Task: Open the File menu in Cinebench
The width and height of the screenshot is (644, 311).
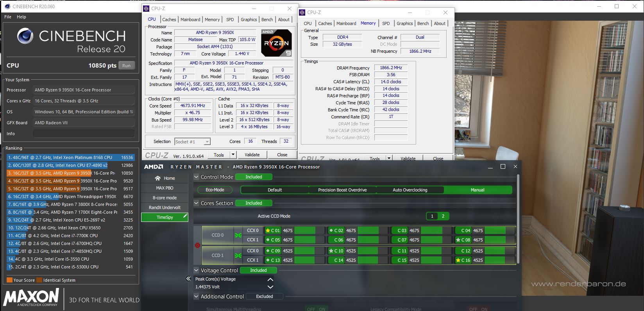Action: tap(8, 17)
